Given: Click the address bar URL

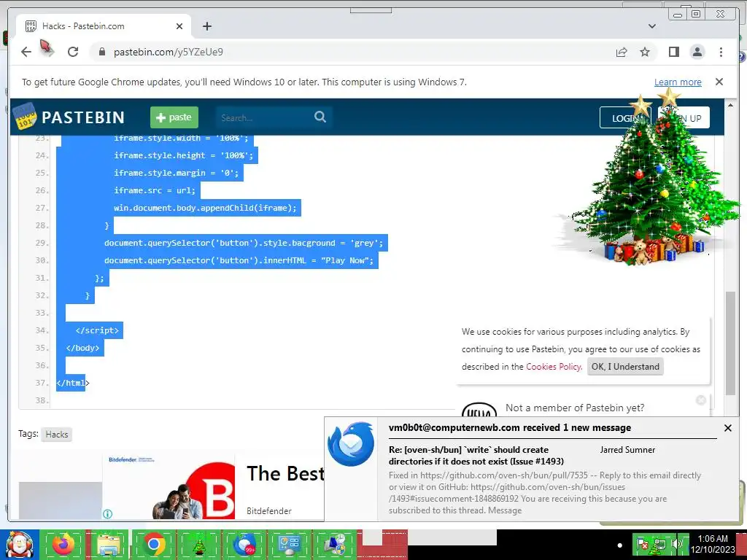Looking at the screenshot, I should pyautogui.click(x=169, y=52).
